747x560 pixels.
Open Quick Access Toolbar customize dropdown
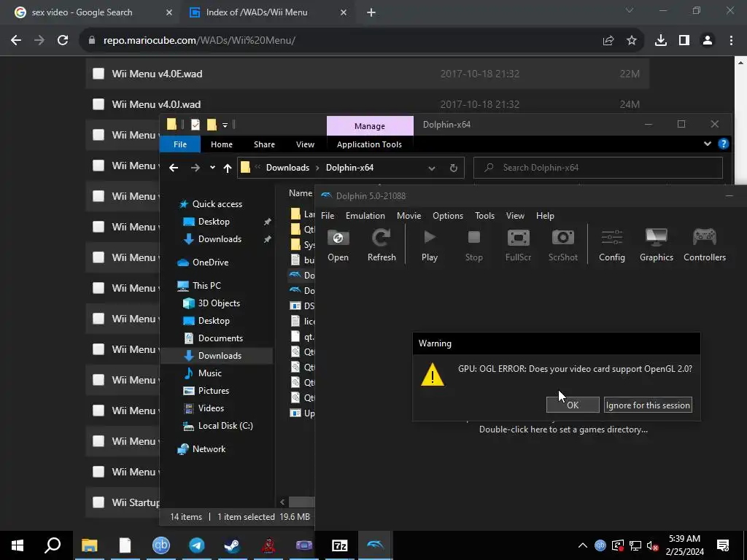coord(225,125)
